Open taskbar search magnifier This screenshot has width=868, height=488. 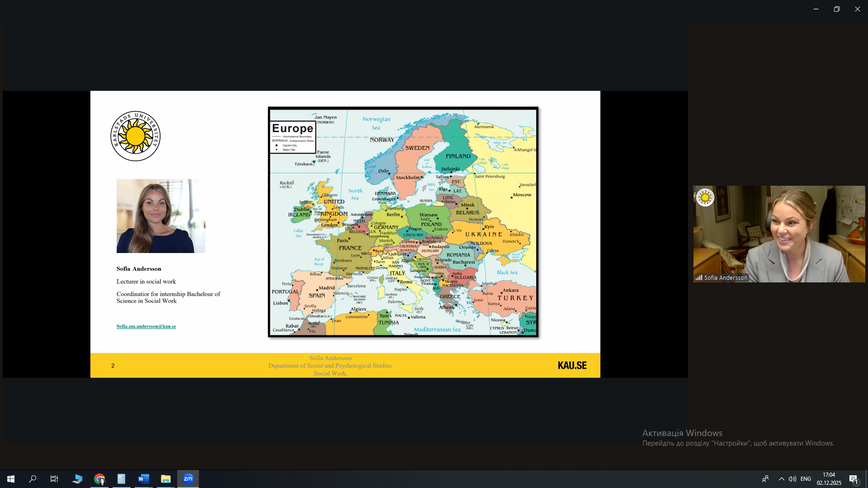[33, 479]
